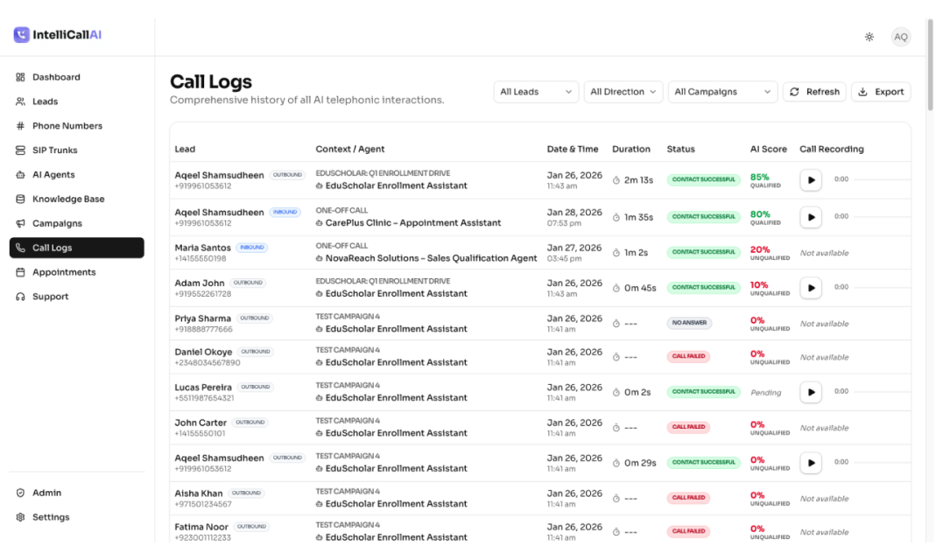The height and width of the screenshot is (560, 936).
Task: Expand the All Direction filter dropdown
Action: (623, 92)
